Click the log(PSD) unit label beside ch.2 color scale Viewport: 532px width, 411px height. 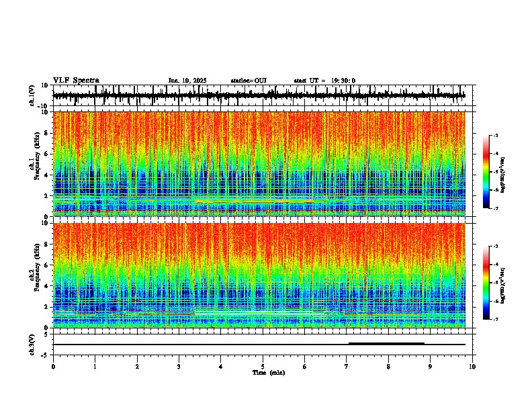[503, 285]
